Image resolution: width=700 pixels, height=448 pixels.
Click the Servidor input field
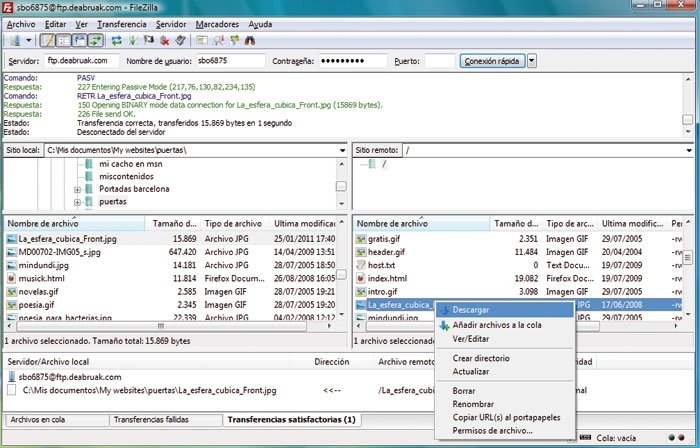coord(82,61)
